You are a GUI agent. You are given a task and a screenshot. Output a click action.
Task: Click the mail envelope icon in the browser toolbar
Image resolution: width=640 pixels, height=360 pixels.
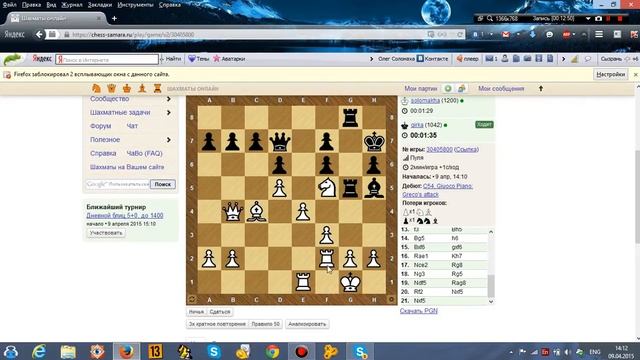(506, 35)
